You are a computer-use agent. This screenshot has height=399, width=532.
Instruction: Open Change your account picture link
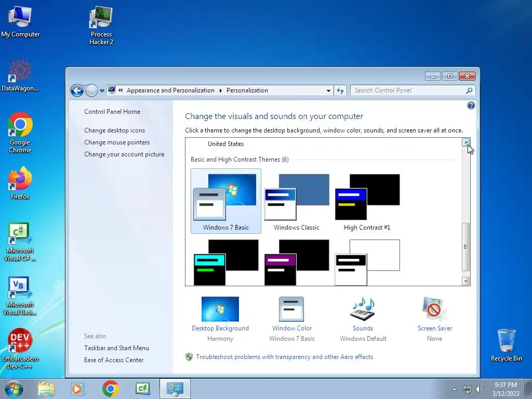pyautogui.click(x=124, y=154)
